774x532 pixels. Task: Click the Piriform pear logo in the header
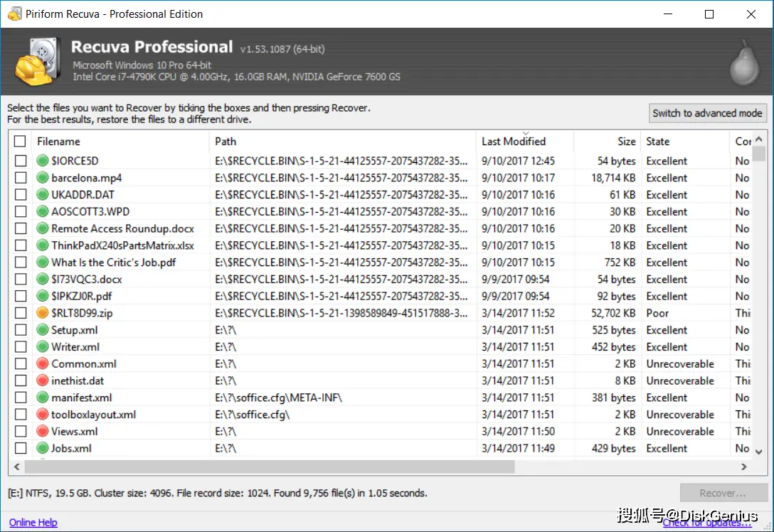744,62
